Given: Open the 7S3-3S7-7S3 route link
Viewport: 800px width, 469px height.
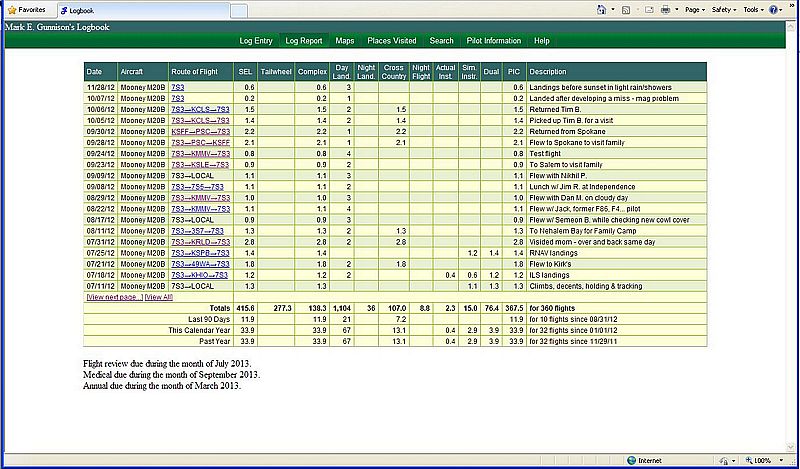Looking at the screenshot, I should point(197,231).
